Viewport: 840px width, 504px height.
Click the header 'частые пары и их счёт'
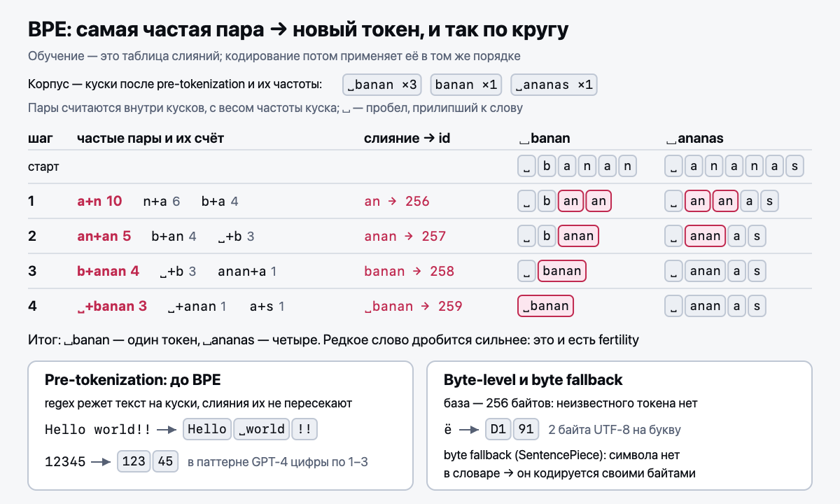coord(150,139)
